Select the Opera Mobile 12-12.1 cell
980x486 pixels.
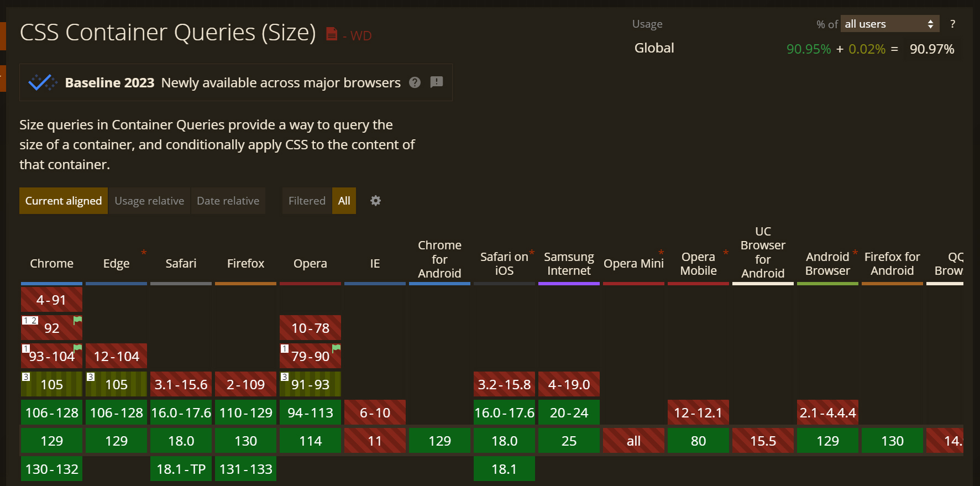click(698, 412)
